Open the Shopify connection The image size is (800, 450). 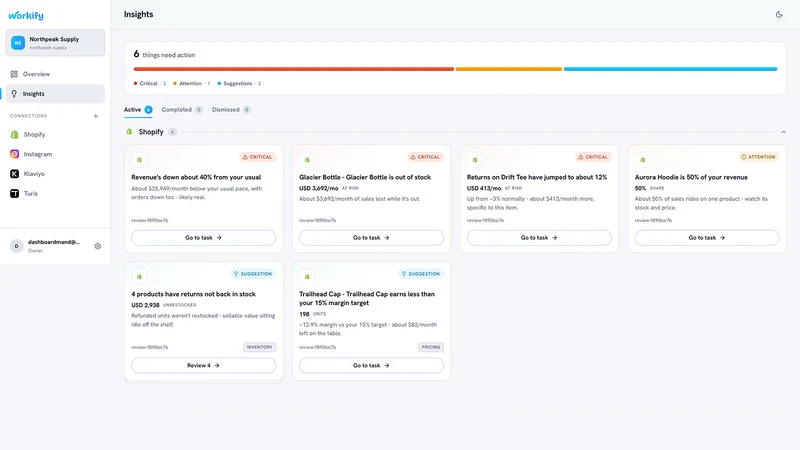click(x=55, y=134)
